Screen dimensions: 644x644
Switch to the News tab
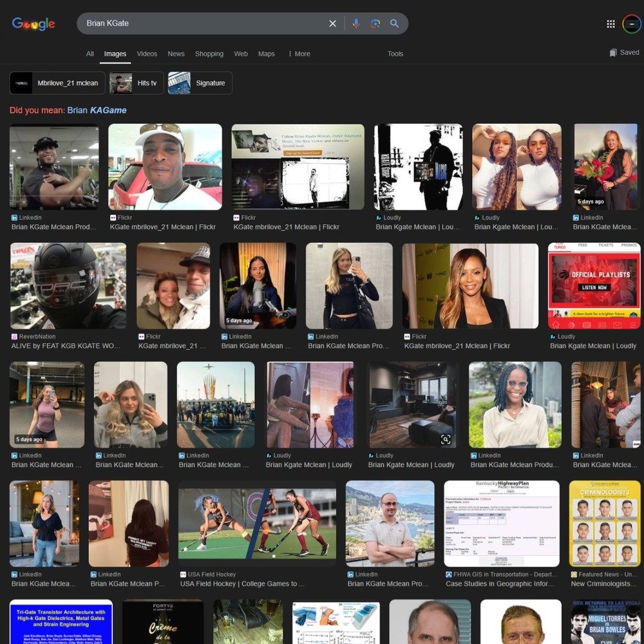tap(176, 54)
